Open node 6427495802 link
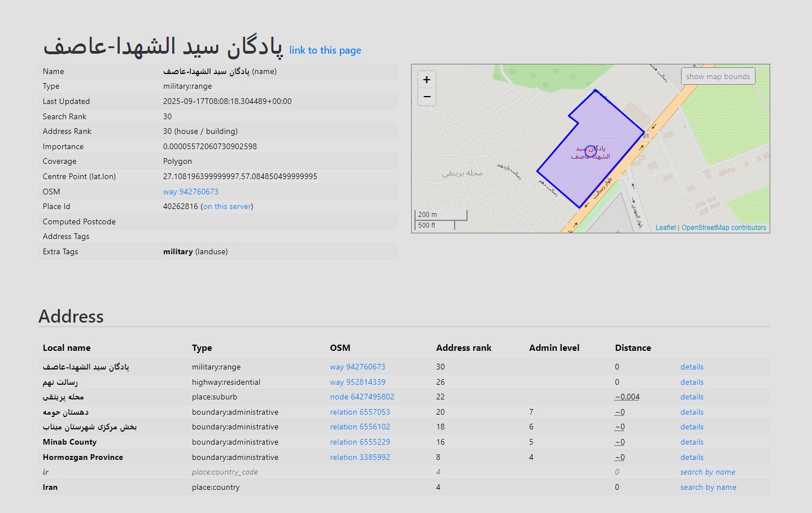The height and width of the screenshot is (513, 812). (363, 397)
